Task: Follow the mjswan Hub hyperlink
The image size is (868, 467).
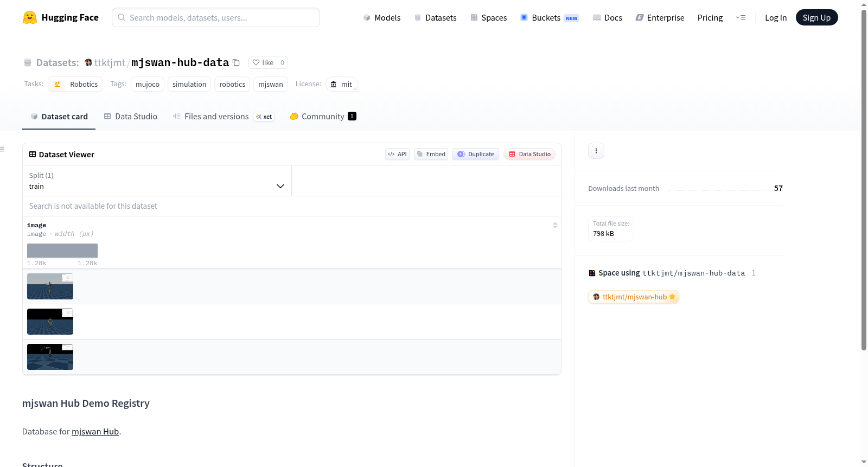Action: [95, 432]
